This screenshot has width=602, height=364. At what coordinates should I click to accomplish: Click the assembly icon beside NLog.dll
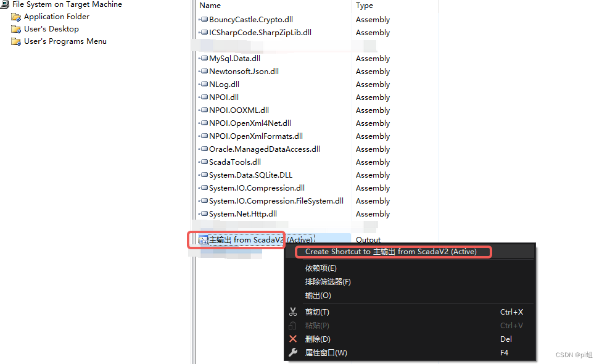204,84
